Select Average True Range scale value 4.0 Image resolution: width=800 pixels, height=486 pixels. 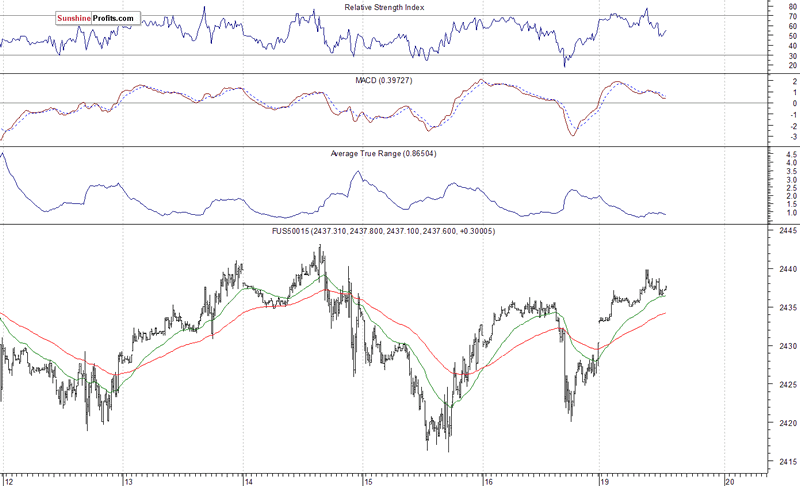pyautogui.click(x=792, y=163)
